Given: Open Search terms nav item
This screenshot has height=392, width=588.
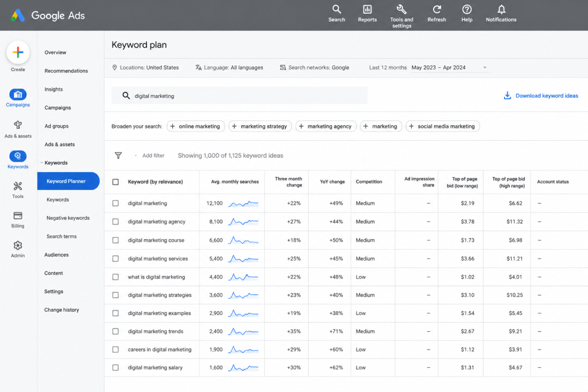Looking at the screenshot, I should coord(61,236).
